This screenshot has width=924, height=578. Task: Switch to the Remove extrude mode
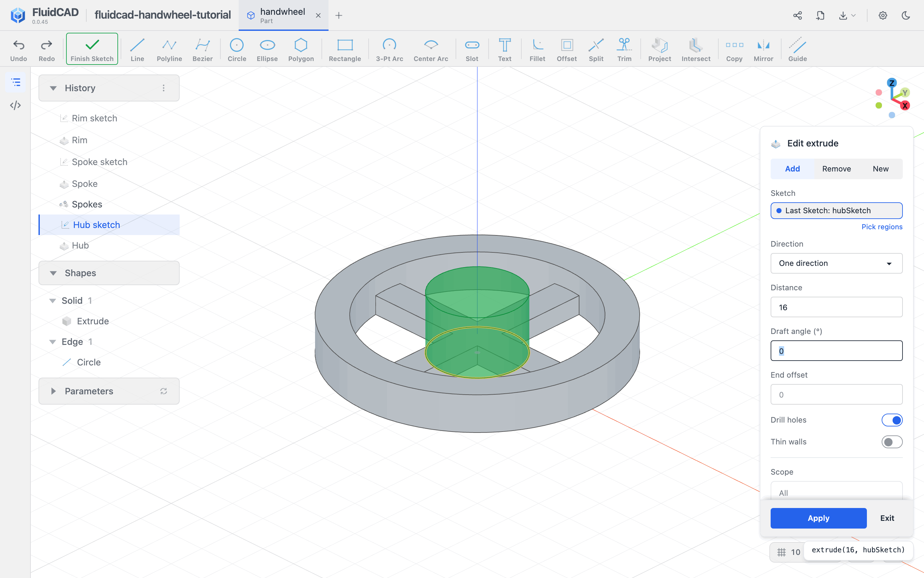836,169
